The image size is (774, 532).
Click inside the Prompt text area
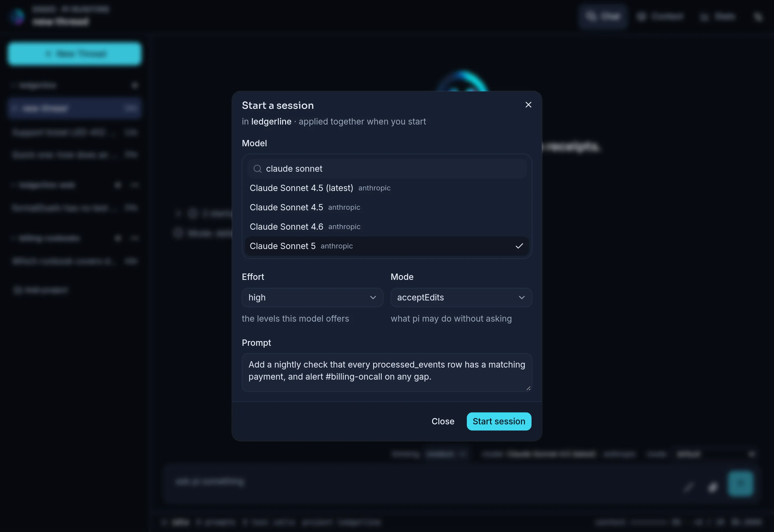387,372
